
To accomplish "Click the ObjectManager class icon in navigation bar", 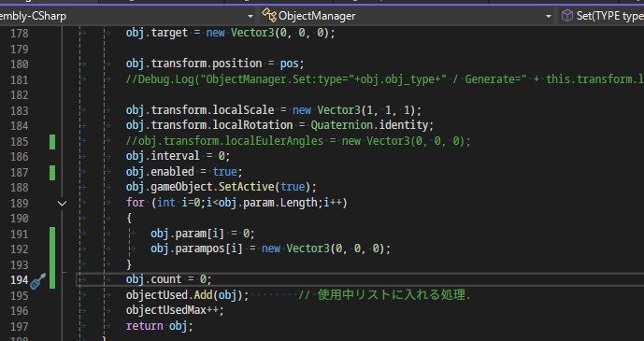I will (268, 16).
